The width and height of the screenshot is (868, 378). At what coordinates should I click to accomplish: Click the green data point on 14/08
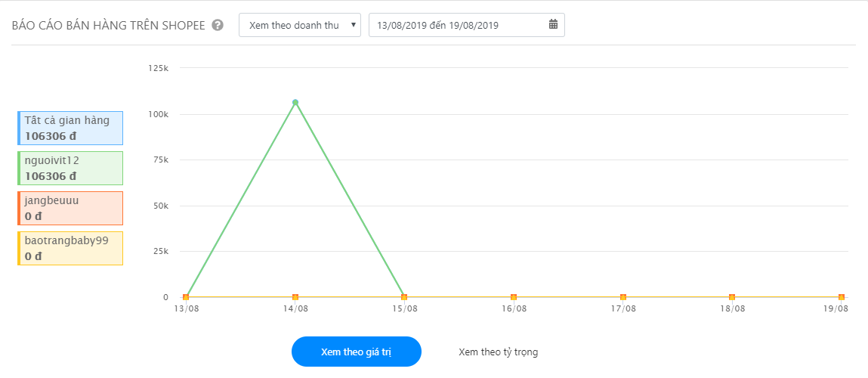click(x=295, y=102)
